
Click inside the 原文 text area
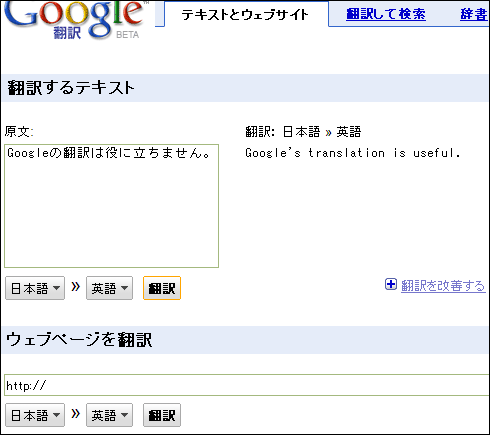coord(111,206)
